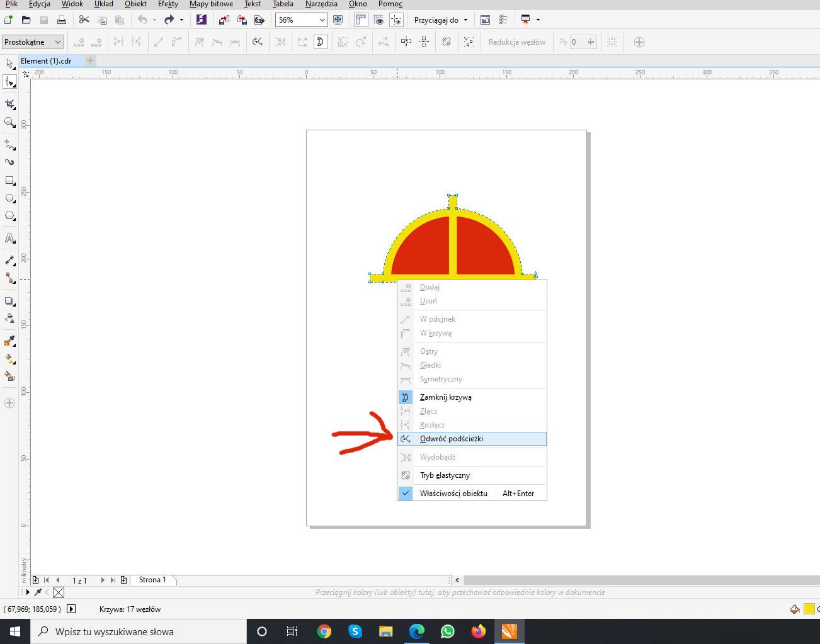Open the Przyciągaj do dropdown
Image resolution: width=820 pixels, height=644 pixels.
(x=465, y=20)
